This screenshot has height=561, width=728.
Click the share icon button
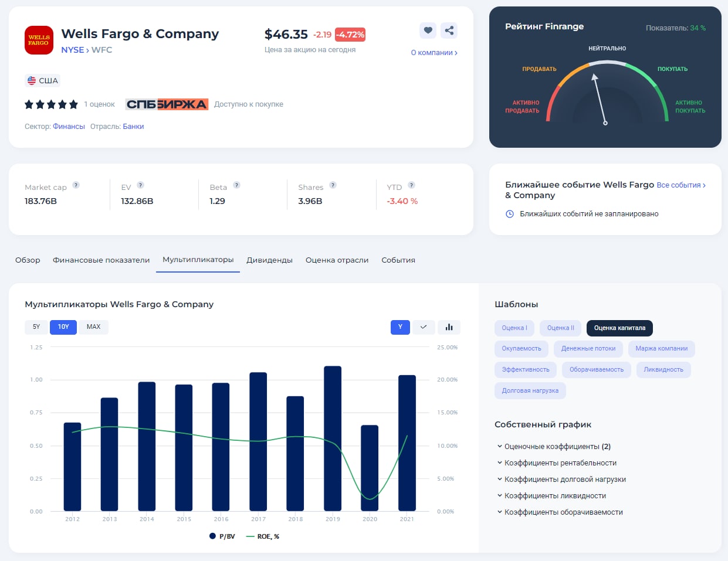pos(449,30)
